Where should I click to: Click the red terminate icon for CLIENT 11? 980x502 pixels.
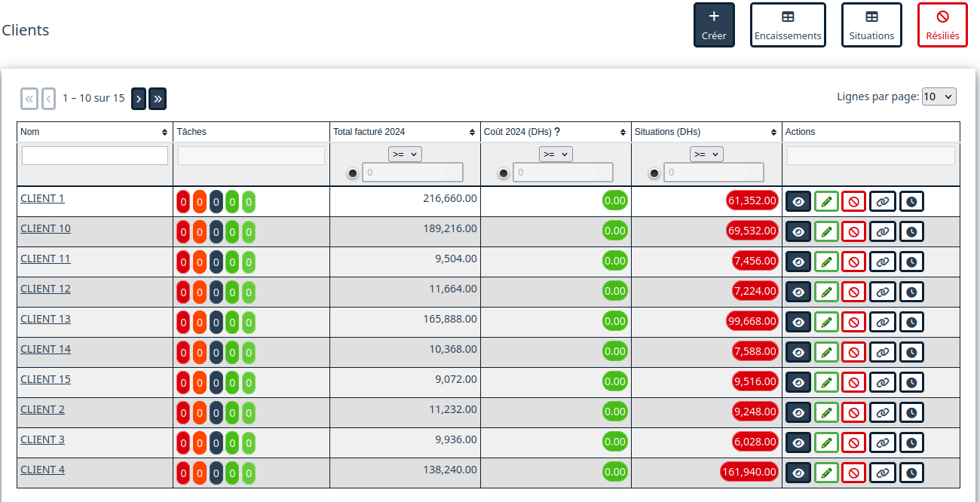[x=853, y=262]
